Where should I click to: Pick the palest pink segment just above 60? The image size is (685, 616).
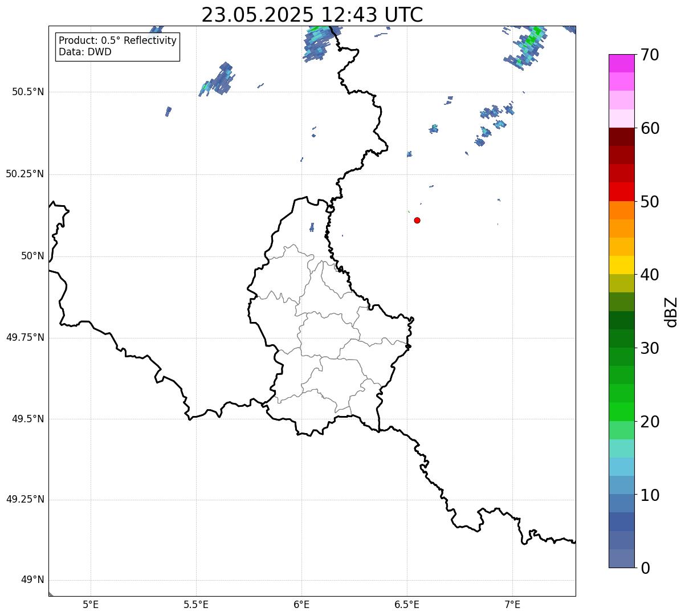click(x=621, y=119)
